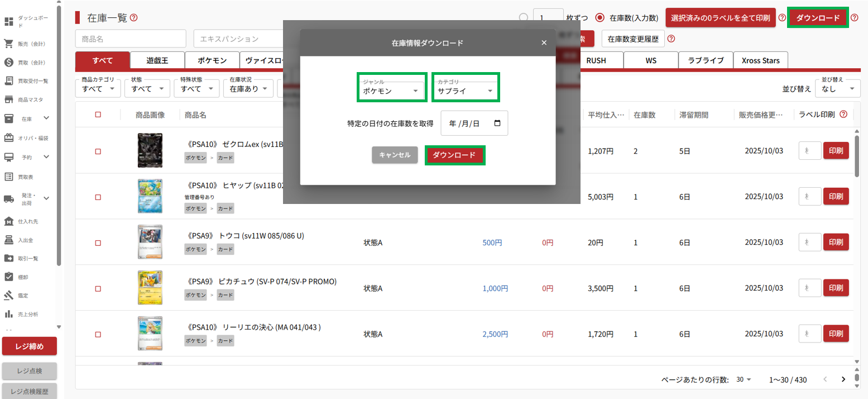Switch to the ラブライブ tab
Screen dimensions: 868x399
(x=706, y=60)
